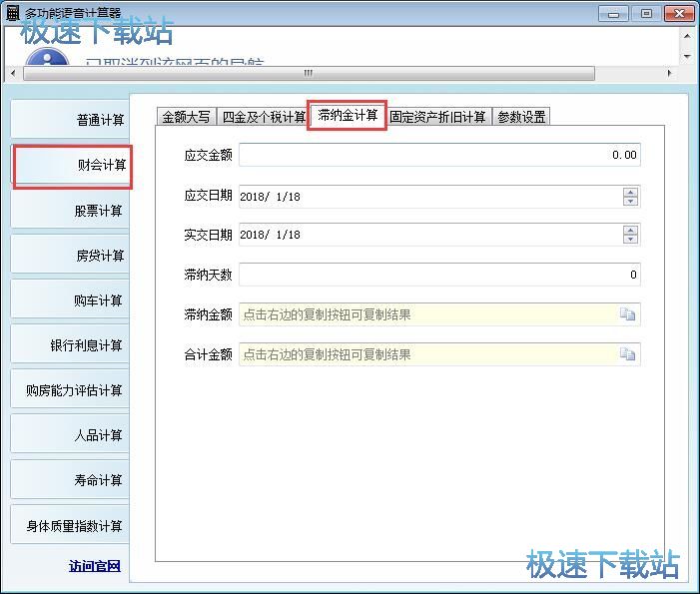Decrease the 实交日期 date with the down spinner

pos(630,240)
